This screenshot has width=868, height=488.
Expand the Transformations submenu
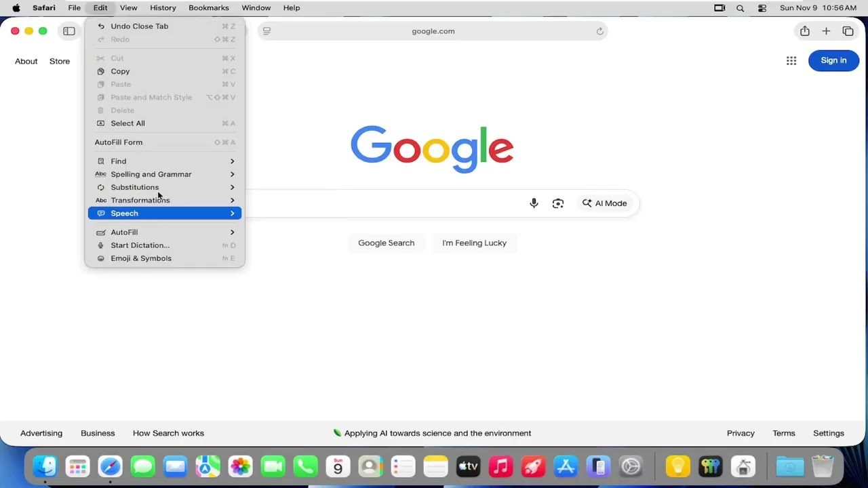165,200
